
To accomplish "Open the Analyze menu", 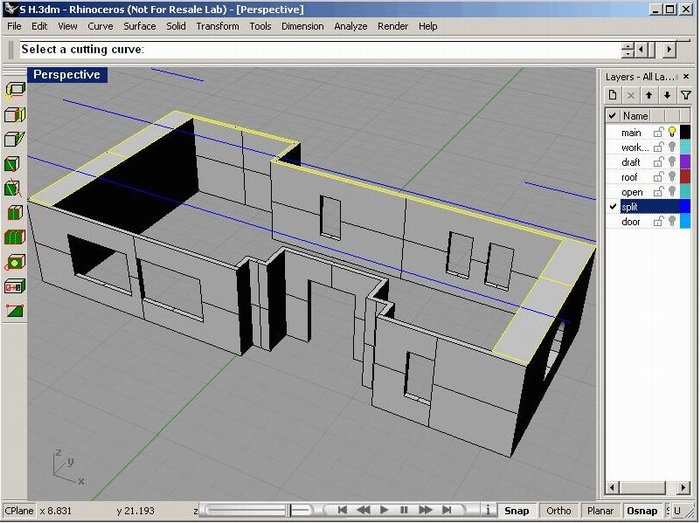I will click(350, 26).
